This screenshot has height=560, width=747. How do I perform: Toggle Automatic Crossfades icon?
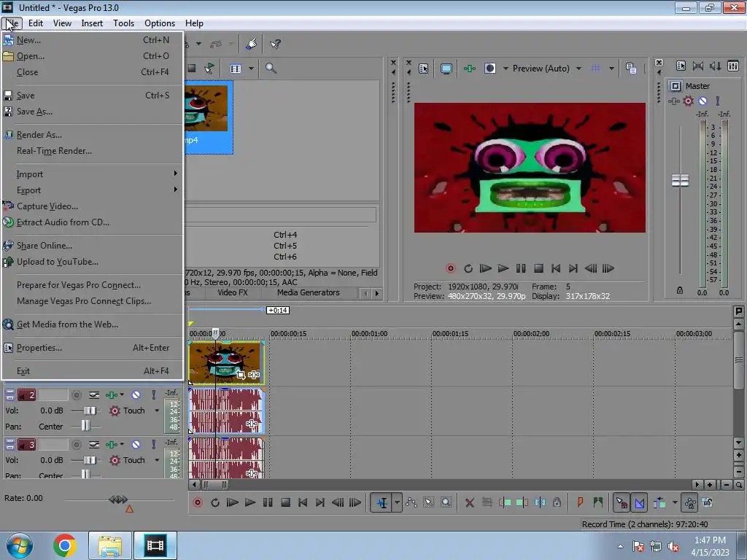[x=639, y=502]
